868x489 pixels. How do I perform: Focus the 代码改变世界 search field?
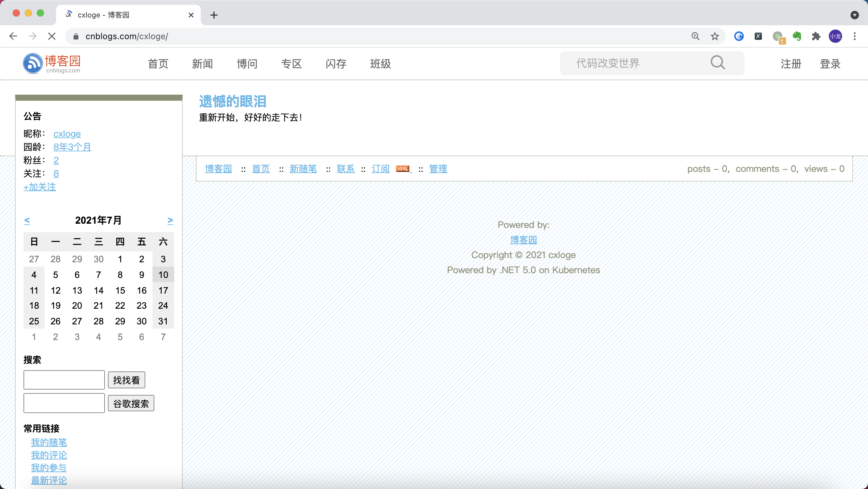coord(637,63)
